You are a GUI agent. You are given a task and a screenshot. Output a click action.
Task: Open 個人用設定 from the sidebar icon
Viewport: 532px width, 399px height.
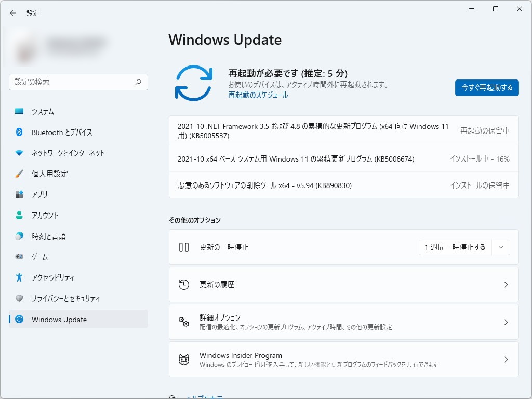(18, 174)
